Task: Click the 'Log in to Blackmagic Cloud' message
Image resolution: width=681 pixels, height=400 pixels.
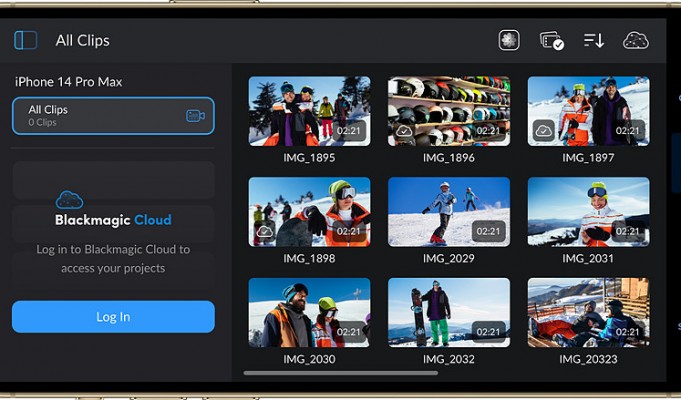Action: point(113,259)
